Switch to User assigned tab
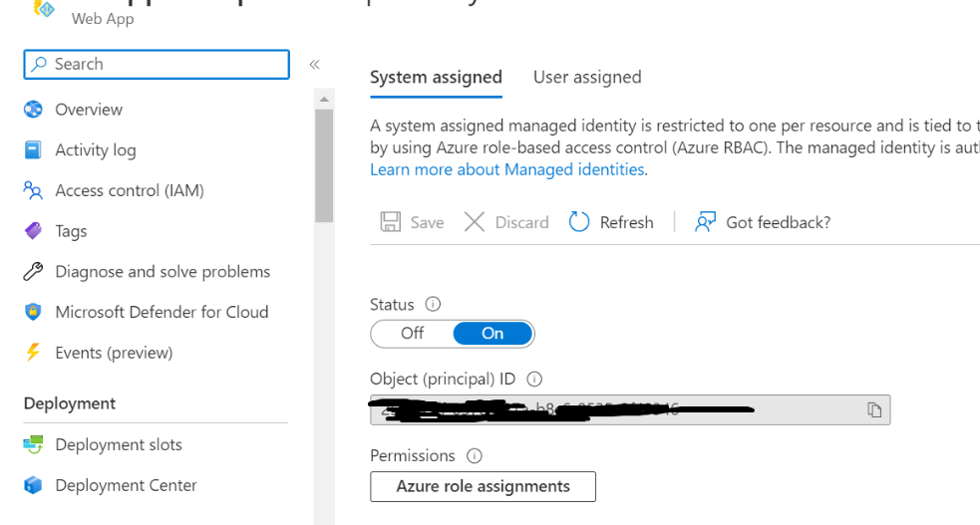The height and width of the screenshot is (525, 980). coord(587,78)
